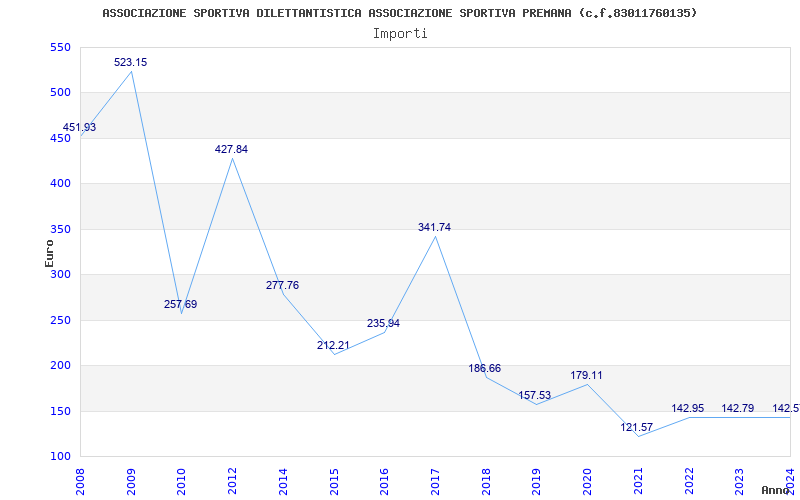Click the 2015 x-axis tick label

coord(334,482)
